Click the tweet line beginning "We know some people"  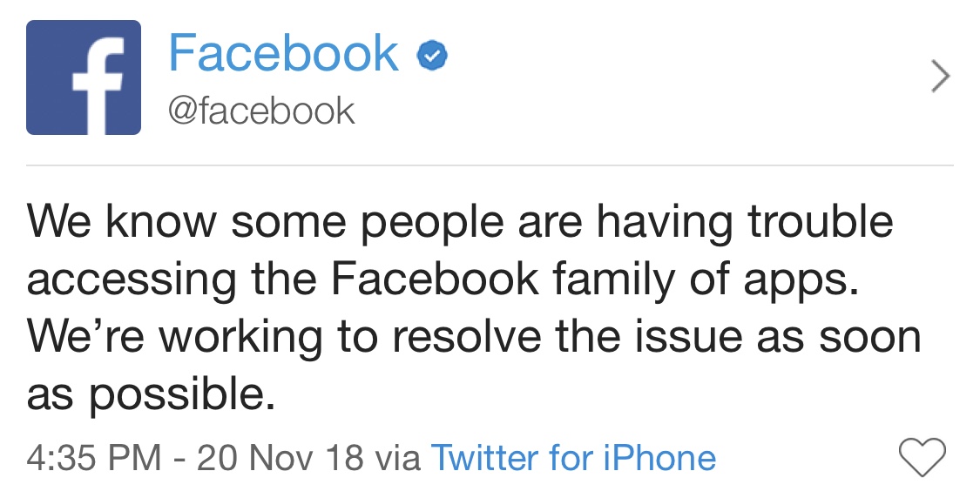click(460, 224)
